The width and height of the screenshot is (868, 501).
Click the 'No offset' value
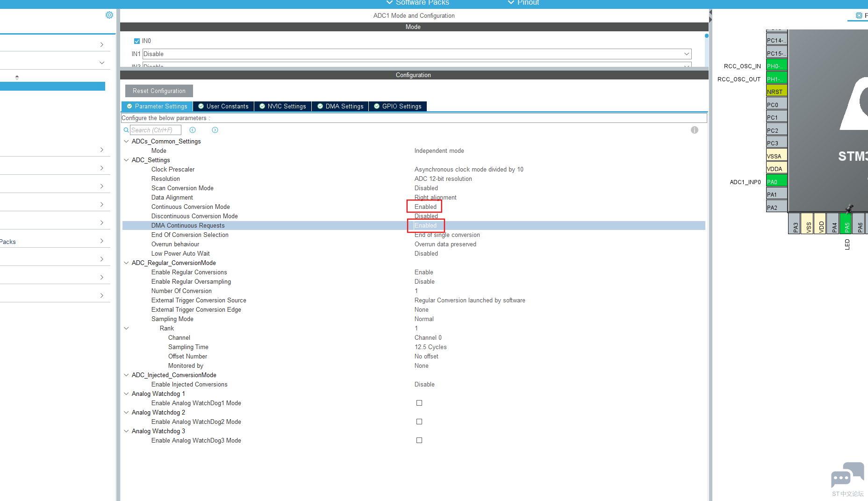coord(426,356)
